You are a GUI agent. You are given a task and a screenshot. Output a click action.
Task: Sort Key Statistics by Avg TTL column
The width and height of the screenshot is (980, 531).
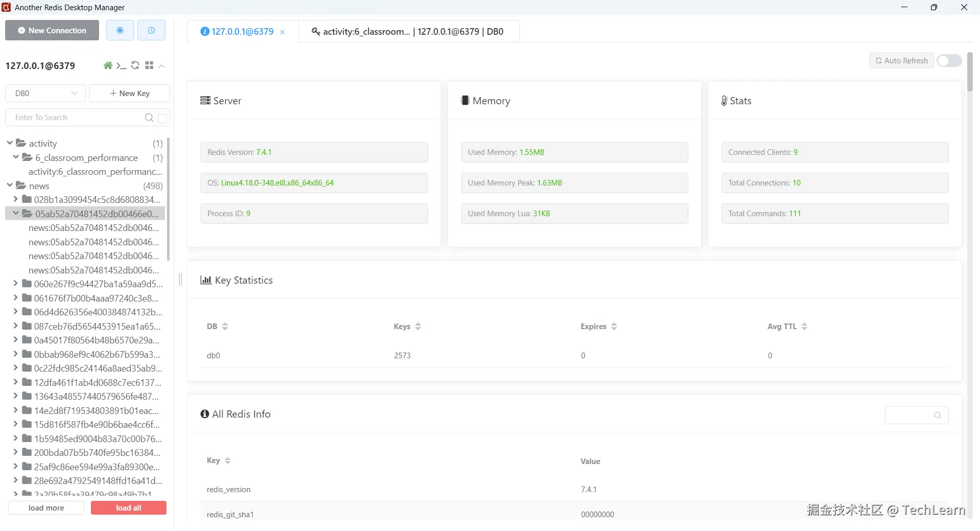pos(804,327)
